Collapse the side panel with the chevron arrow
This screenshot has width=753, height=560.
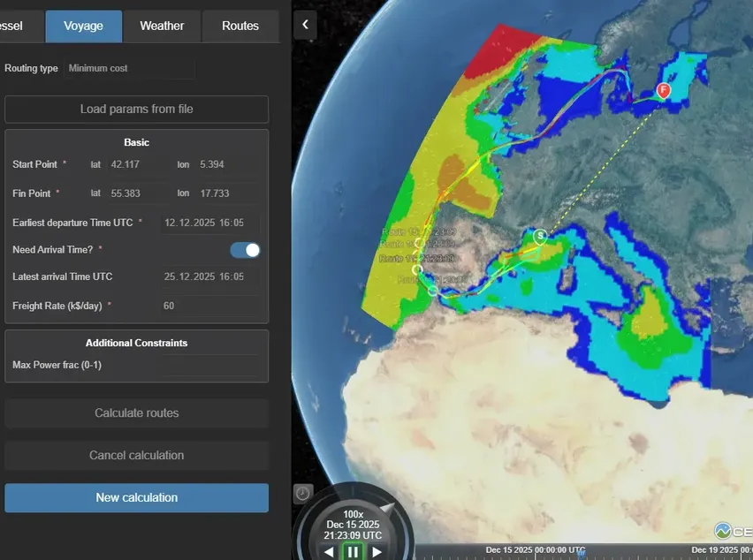tap(305, 25)
